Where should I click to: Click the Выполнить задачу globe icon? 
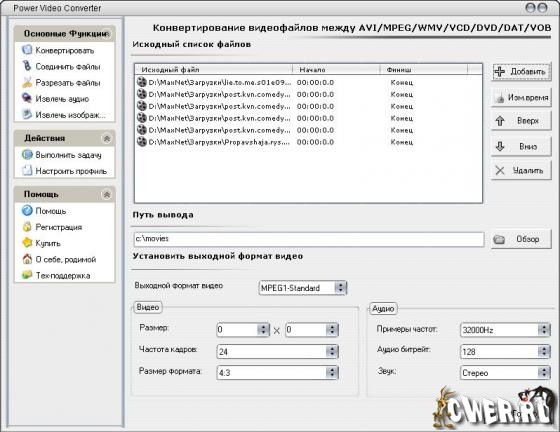27,155
